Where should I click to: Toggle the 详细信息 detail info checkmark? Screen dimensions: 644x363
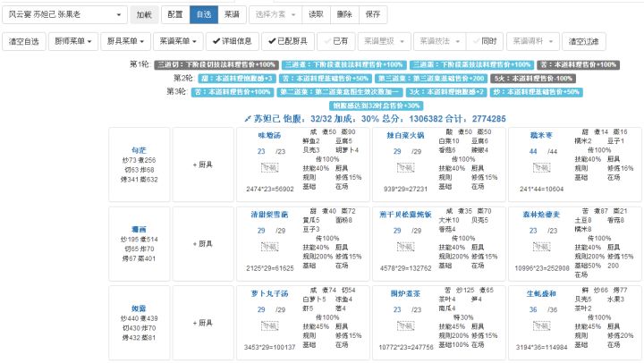(232, 41)
